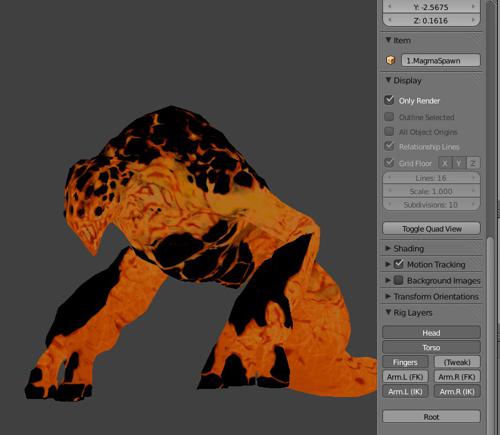Toggle the All Object Origins checkbox
The height and width of the screenshot is (435, 500).
point(389,131)
